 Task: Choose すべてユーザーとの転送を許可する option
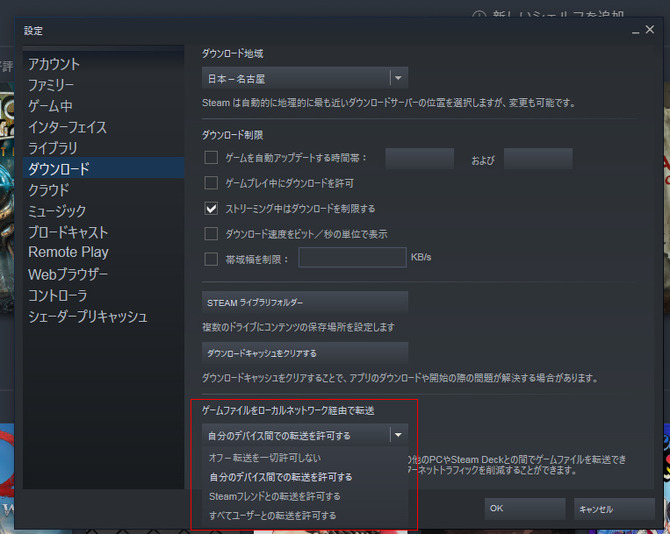point(305,516)
